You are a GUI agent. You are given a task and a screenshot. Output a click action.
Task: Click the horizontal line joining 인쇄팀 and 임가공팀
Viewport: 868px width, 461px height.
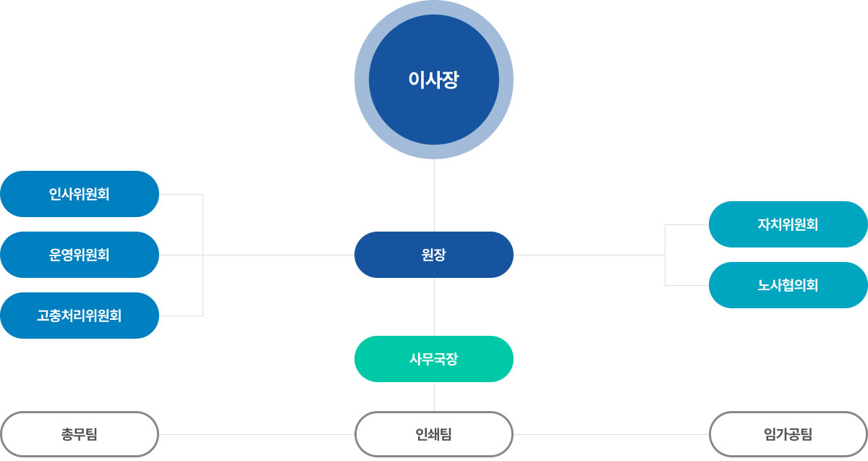(611, 434)
